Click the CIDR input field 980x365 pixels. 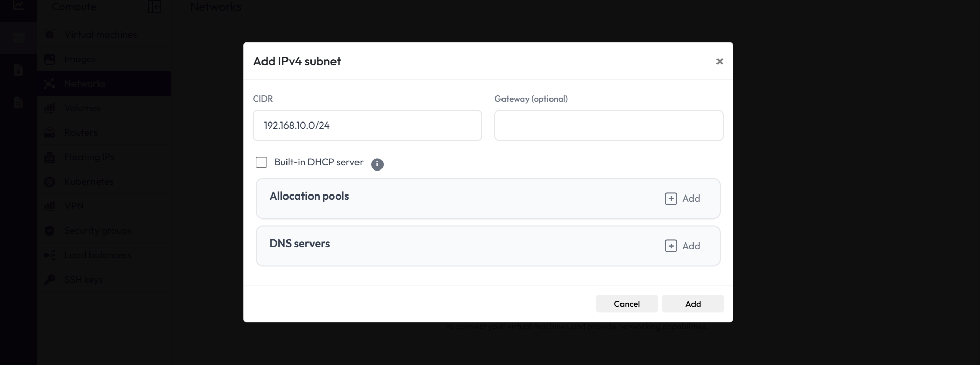tap(367, 126)
